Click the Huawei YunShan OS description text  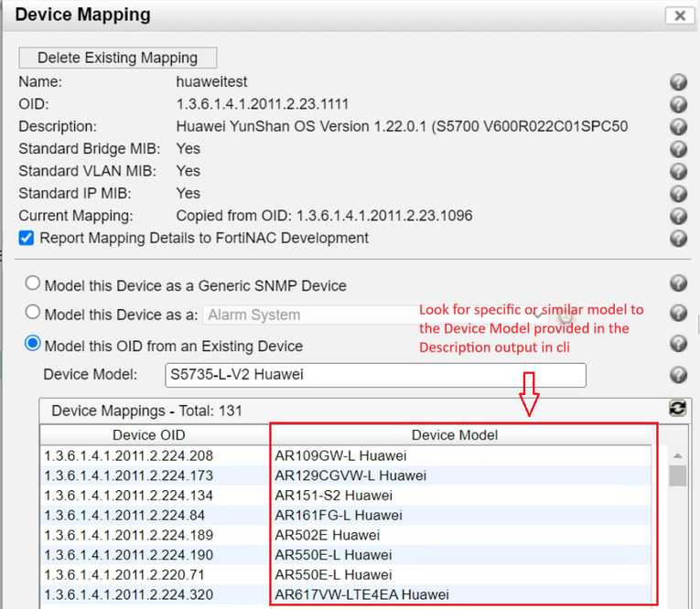[403, 126]
